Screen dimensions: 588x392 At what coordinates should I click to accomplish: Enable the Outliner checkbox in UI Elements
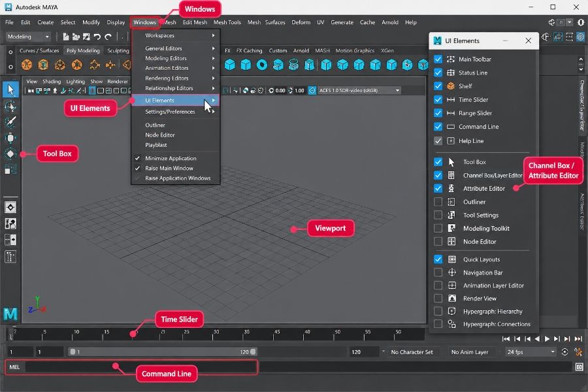click(438, 202)
